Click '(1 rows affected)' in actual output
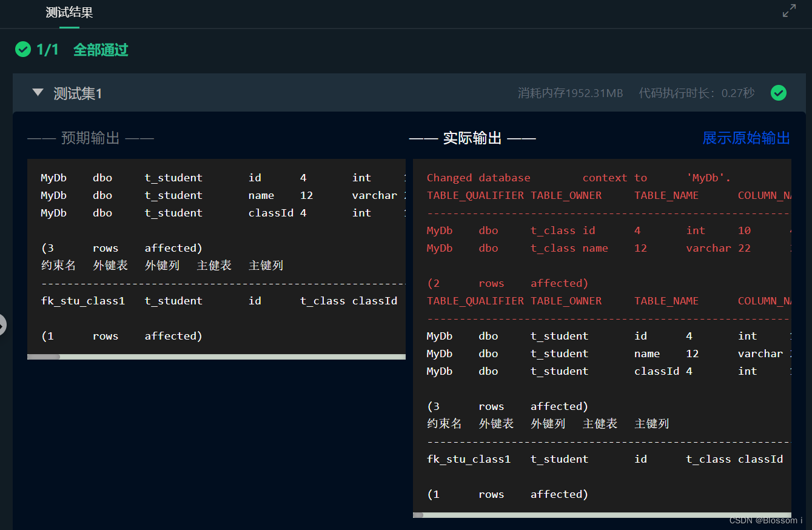 pyautogui.click(x=508, y=494)
